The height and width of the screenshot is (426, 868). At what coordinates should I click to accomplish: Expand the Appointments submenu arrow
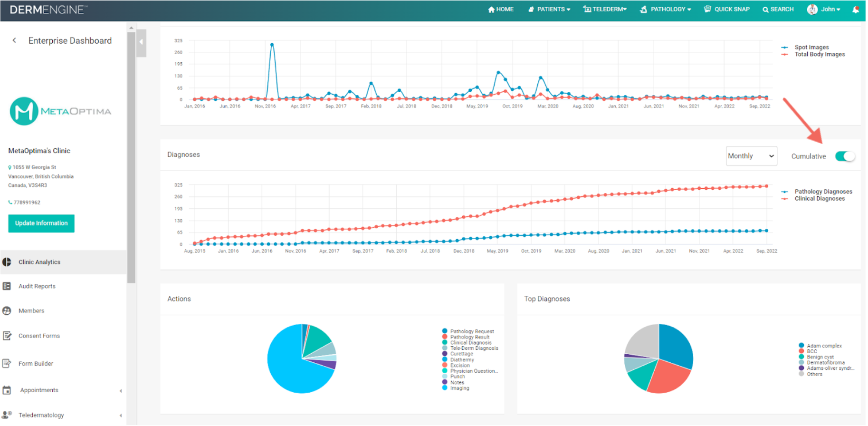121,391
